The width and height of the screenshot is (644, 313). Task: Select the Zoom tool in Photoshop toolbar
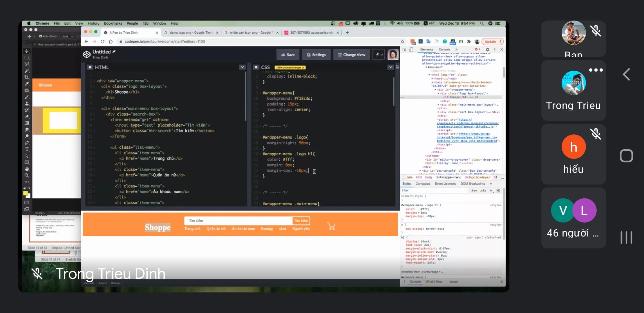tap(27, 175)
